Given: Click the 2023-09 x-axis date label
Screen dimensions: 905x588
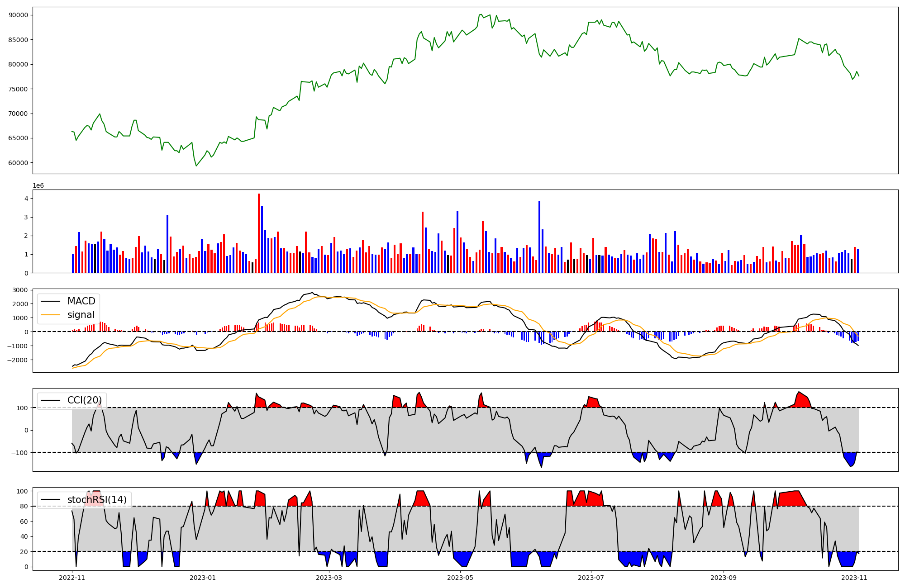Looking at the screenshot, I should pyautogui.click(x=724, y=578).
